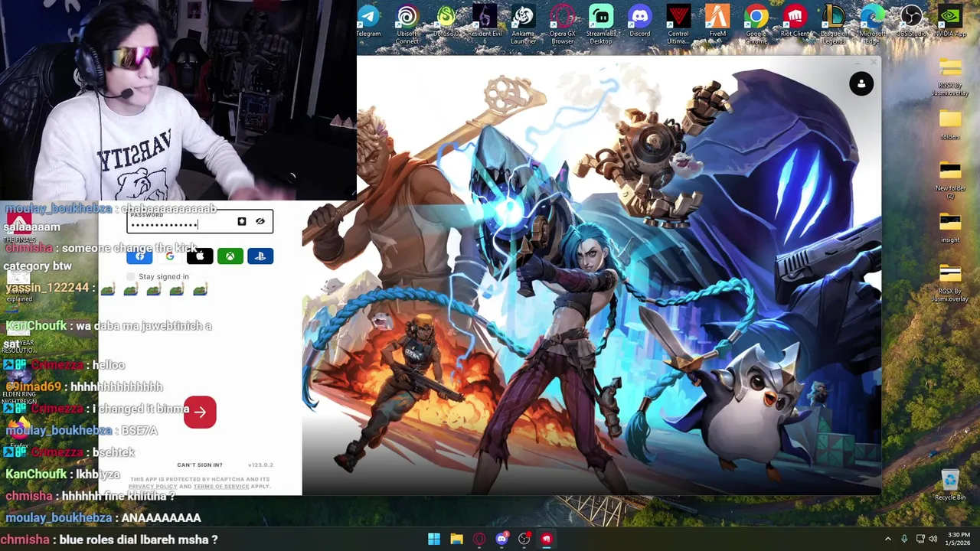The width and height of the screenshot is (980, 551).
Task: Sign in with Apple in Riot Client
Action: [x=200, y=256]
